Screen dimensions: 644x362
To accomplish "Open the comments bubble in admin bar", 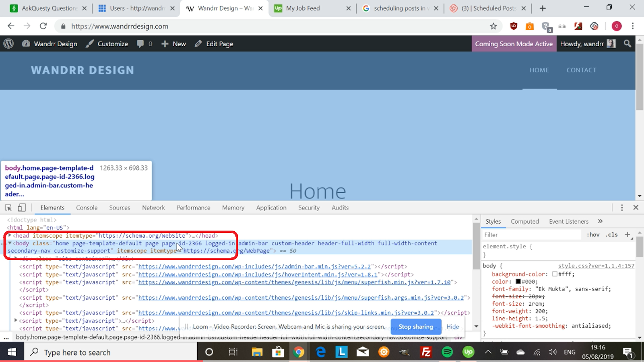I will (144, 44).
